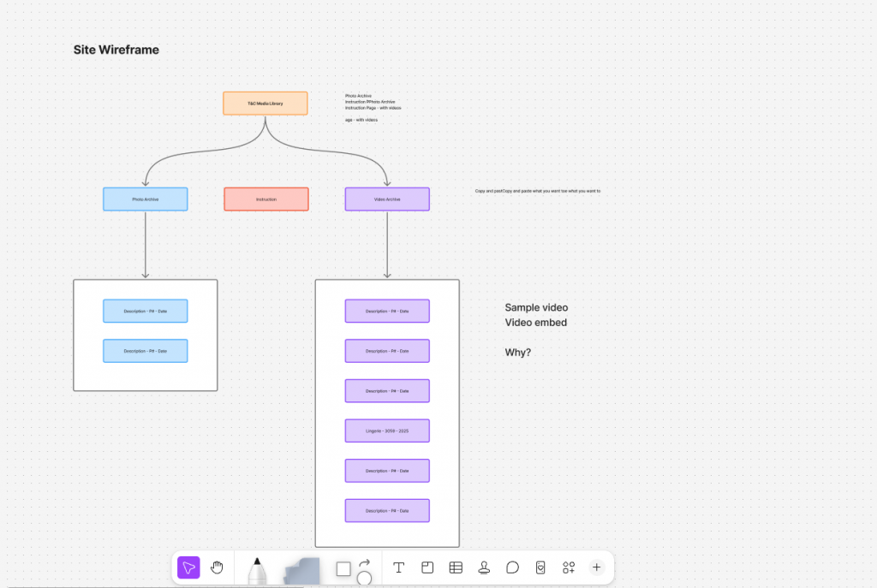This screenshot has width=877, height=588.
Task: Select the red Instruction node
Action: click(x=265, y=199)
